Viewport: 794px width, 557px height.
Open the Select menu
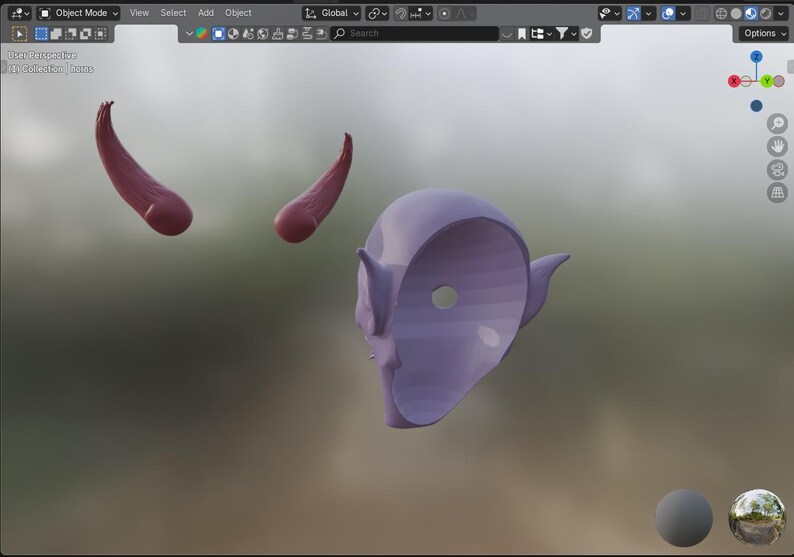(x=173, y=13)
